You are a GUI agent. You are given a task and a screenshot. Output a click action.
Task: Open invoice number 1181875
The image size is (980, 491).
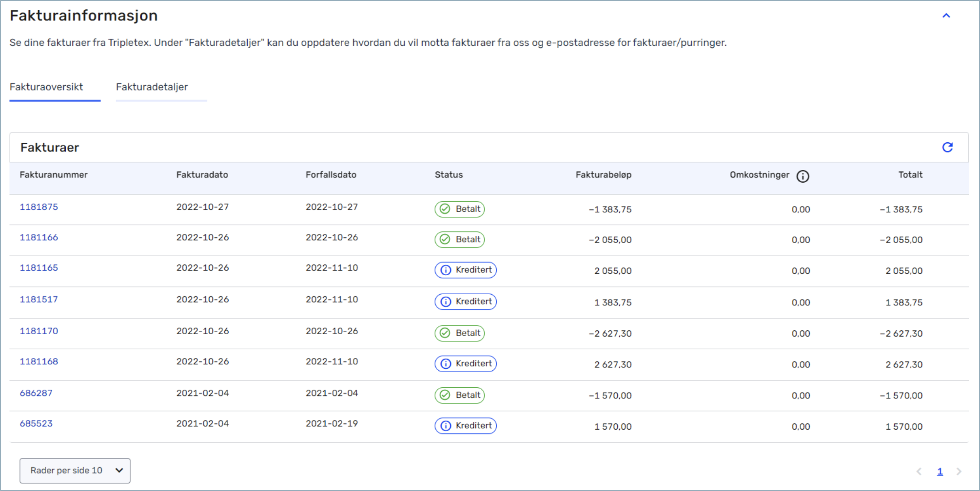point(39,207)
